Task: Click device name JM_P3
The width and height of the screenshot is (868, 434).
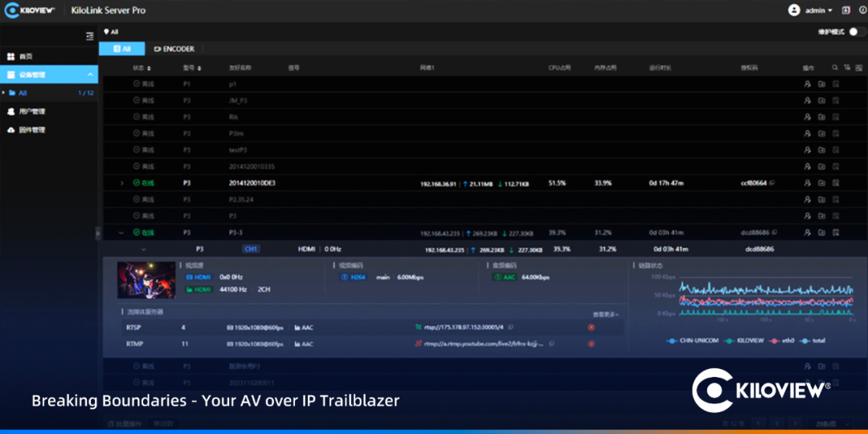Action: click(238, 100)
